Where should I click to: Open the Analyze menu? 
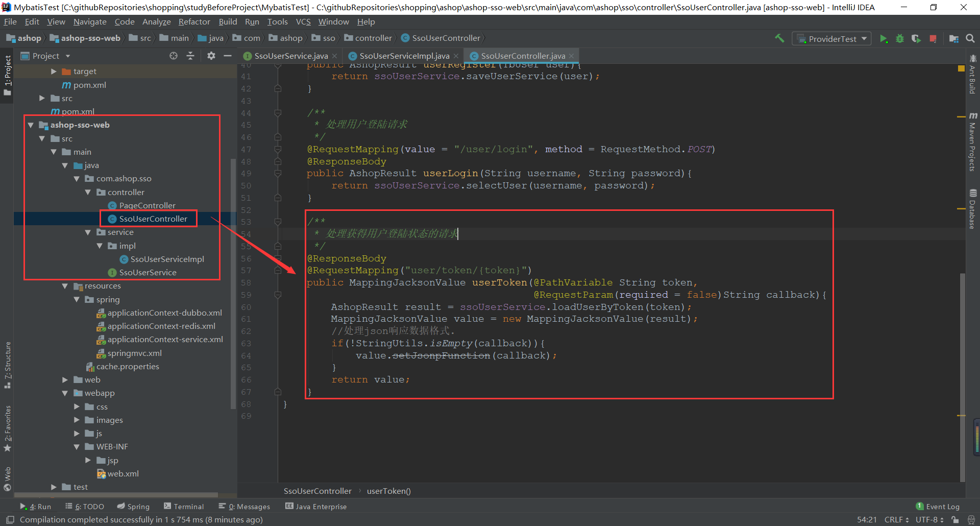pos(156,22)
